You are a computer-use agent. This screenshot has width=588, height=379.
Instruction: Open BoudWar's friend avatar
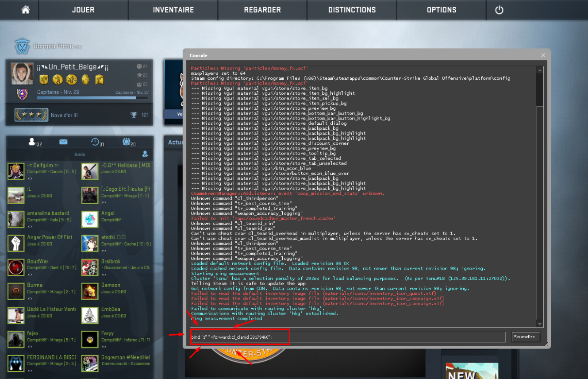pyautogui.click(x=16, y=267)
